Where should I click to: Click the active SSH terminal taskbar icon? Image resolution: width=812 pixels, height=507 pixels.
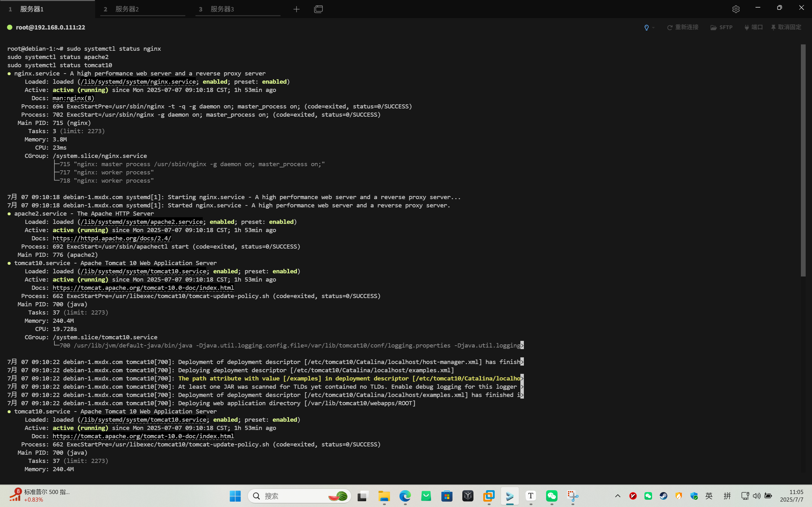[x=510, y=496]
